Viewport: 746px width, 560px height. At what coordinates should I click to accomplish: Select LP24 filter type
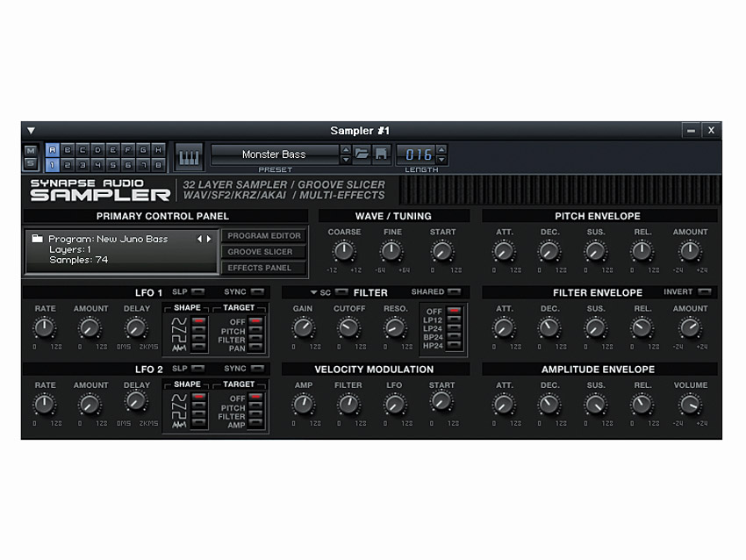[x=455, y=327]
